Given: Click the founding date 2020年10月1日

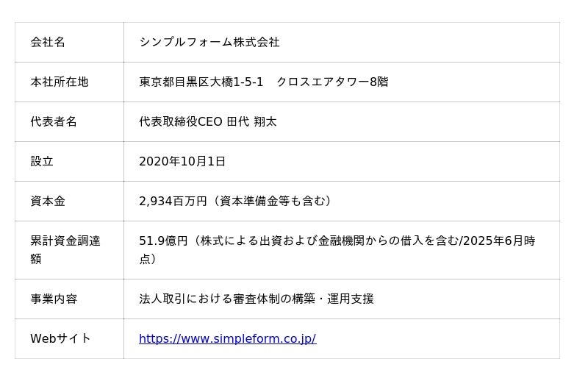Looking at the screenshot, I should click(x=182, y=162).
